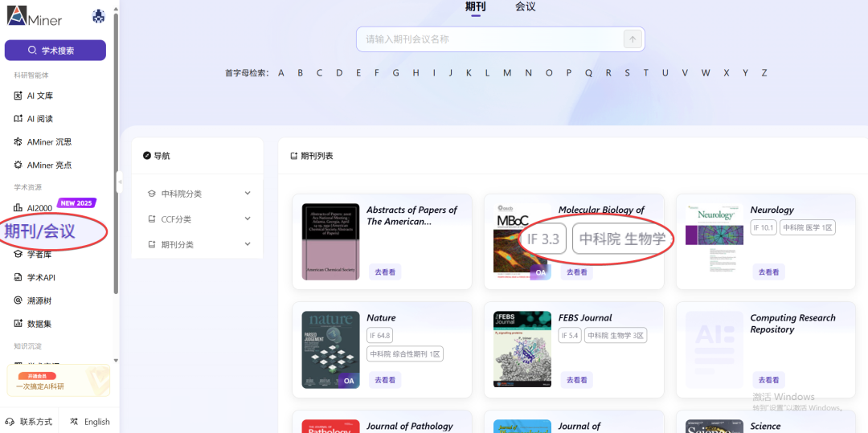Filter journals by letter M
The image size is (868, 433).
[507, 73]
